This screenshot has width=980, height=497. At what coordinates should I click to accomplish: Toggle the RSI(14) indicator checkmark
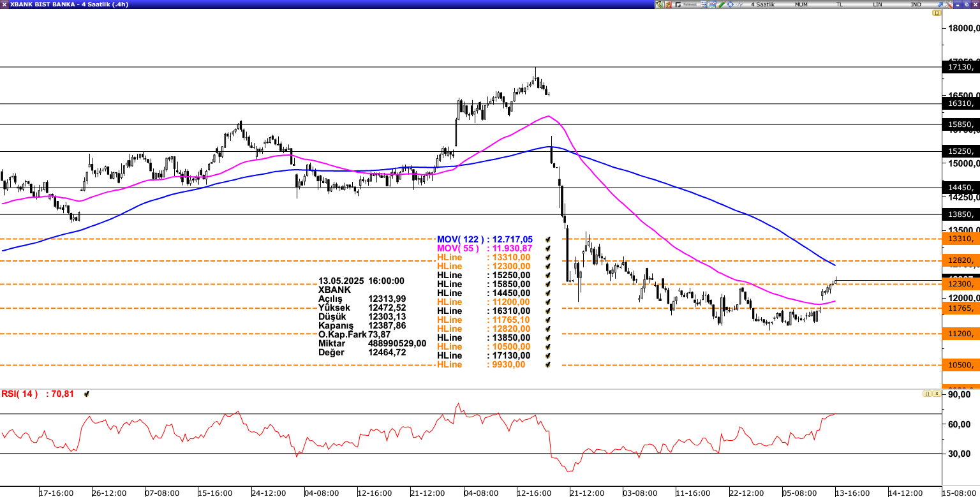pos(87,394)
